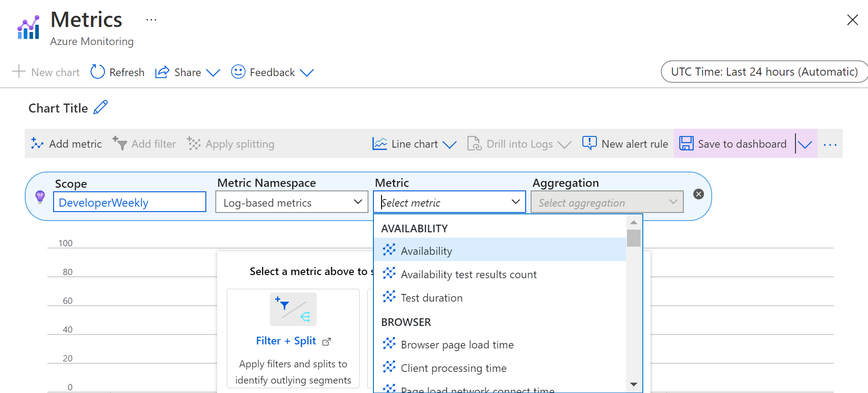Screen dimensions: 868x393
Task: Click the Filter + Split illustration thumbnail
Action: pyautogui.click(x=293, y=309)
